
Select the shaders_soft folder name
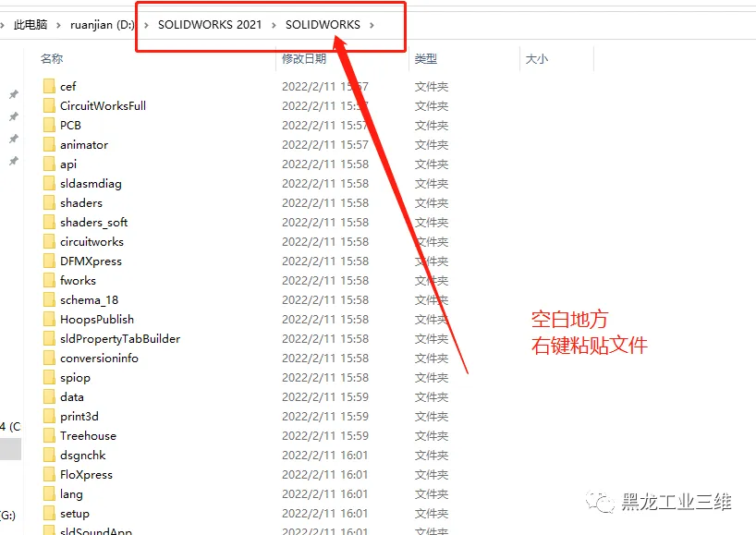(94, 222)
